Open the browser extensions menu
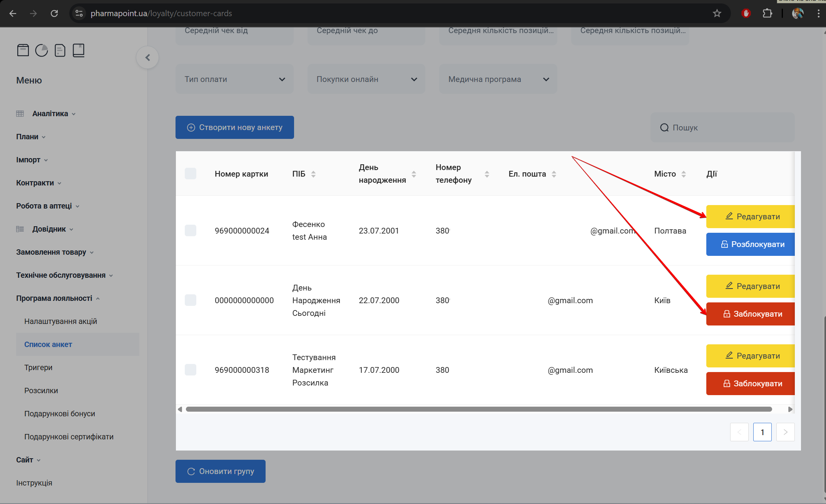 [x=767, y=13]
